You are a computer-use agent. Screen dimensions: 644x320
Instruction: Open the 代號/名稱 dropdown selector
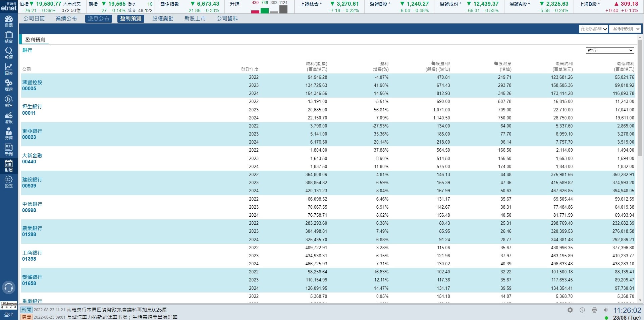pos(594,29)
